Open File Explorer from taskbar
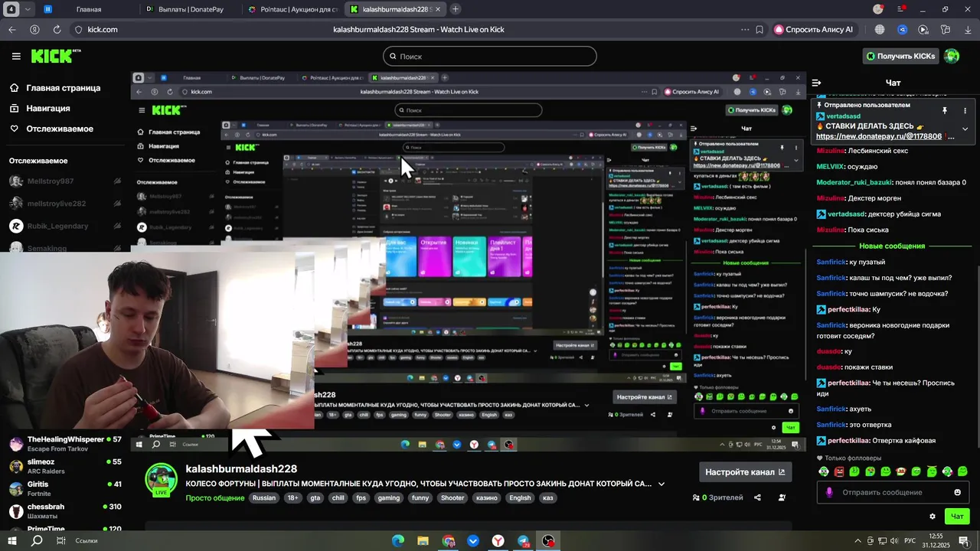 423,541
